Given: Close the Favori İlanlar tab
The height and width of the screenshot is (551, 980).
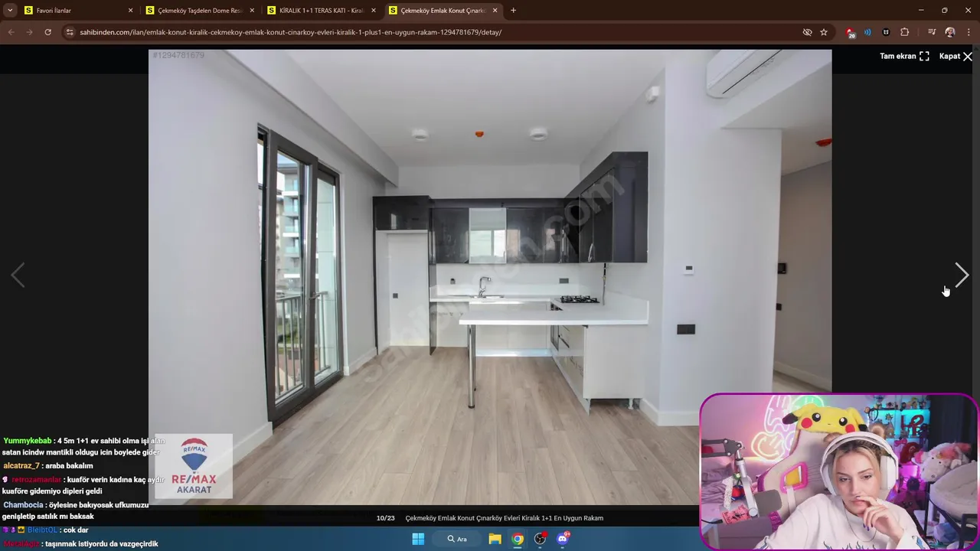Looking at the screenshot, I should (130, 11).
